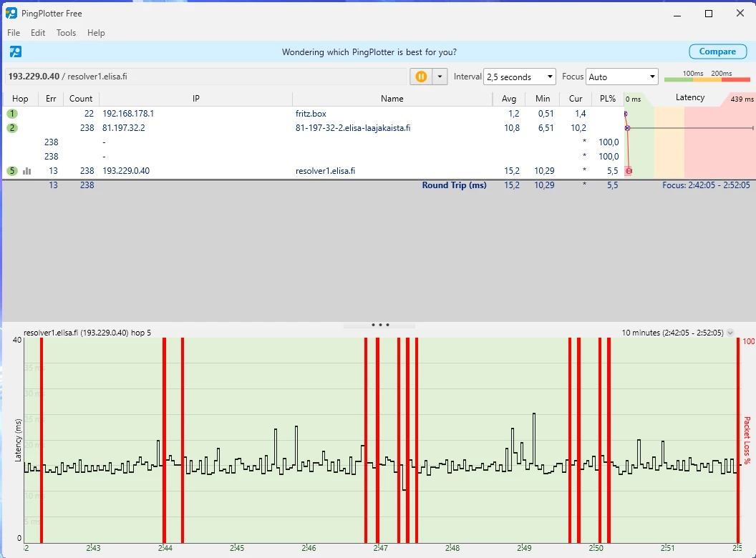
Task: Click the Latency (ms) axis label
Action: [18, 440]
